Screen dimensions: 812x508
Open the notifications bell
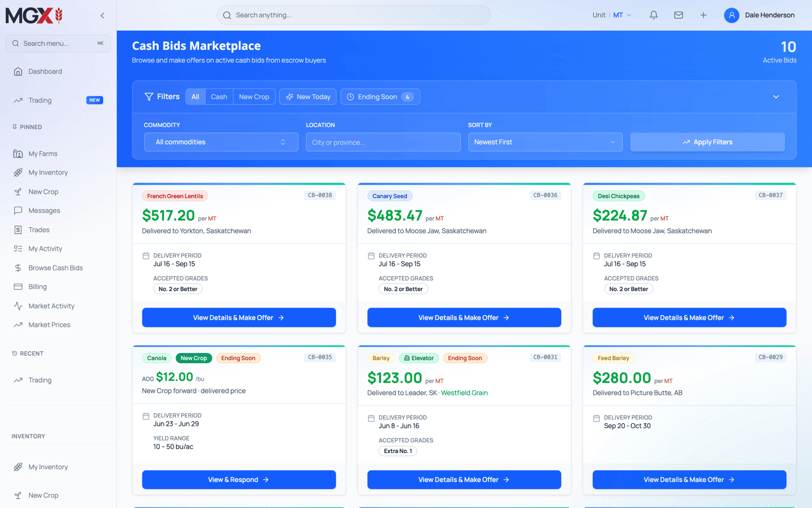(x=654, y=15)
